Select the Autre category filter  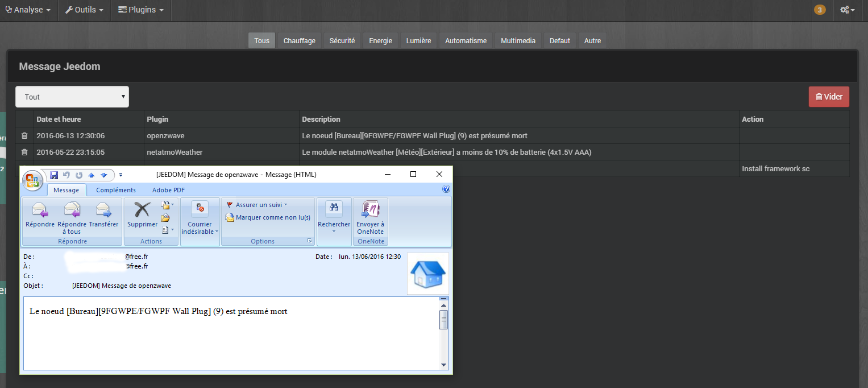[x=592, y=40]
